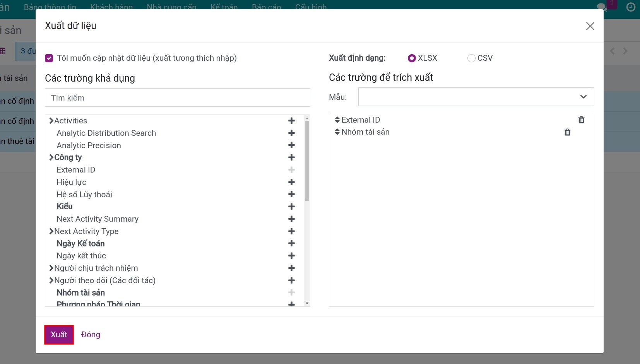This screenshot has width=640, height=364.
Task: Uncheck the import-compatible export checkbox
Action: click(x=49, y=58)
